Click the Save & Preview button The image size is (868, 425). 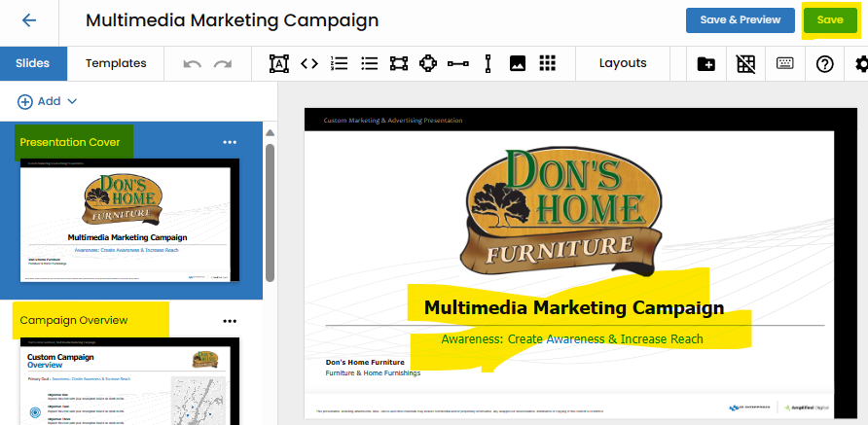click(x=740, y=20)
